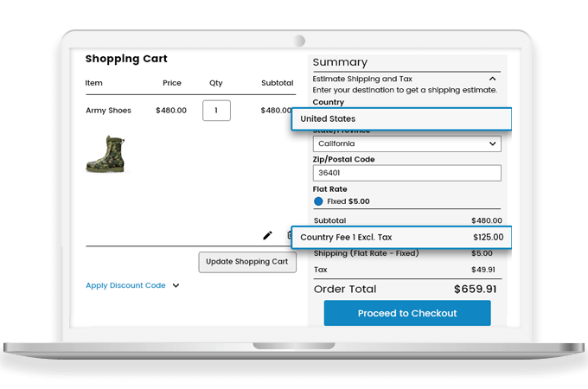588x389 pixels.
Task: Expand the Apply Discount Code chevron
Action: click(176, 285)
